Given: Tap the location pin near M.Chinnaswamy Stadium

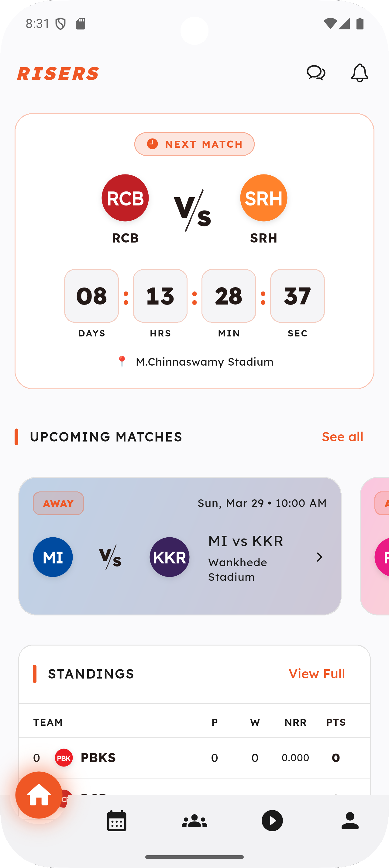Looking at the screenshot, I should tap(122, 361).
